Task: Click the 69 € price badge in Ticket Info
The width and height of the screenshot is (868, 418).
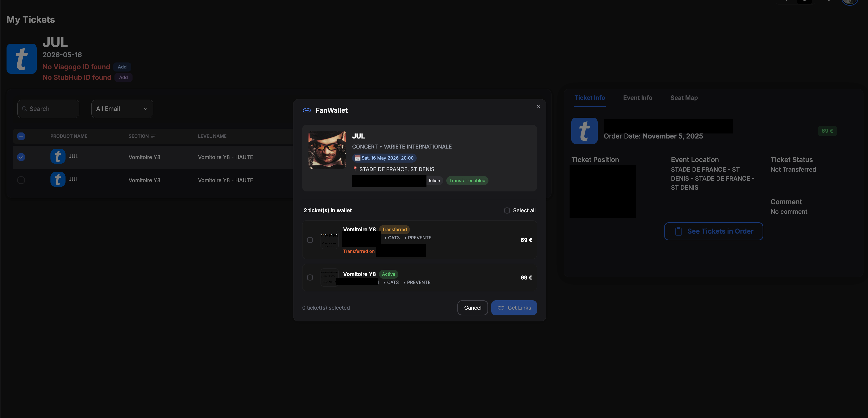Action: (x=827, y=131)
